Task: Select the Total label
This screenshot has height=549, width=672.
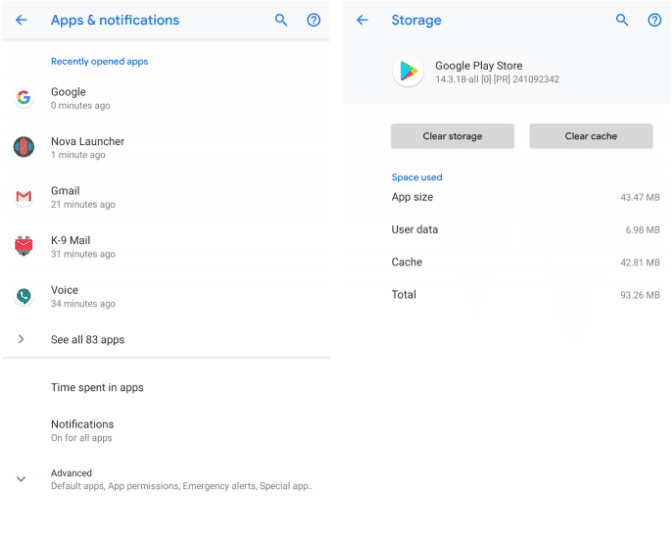Action: (x=404, y=295)
